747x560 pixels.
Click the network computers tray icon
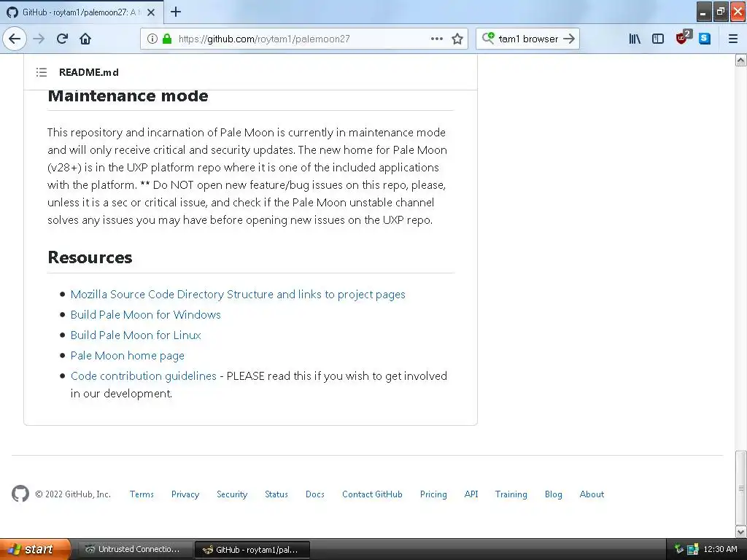(x=693, y=550)
